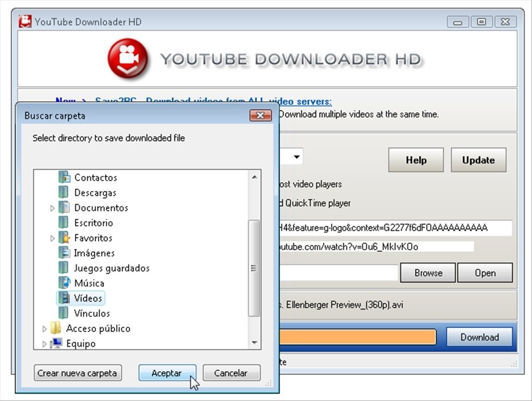Click the app icon in the title bar

tap(24, 21)
